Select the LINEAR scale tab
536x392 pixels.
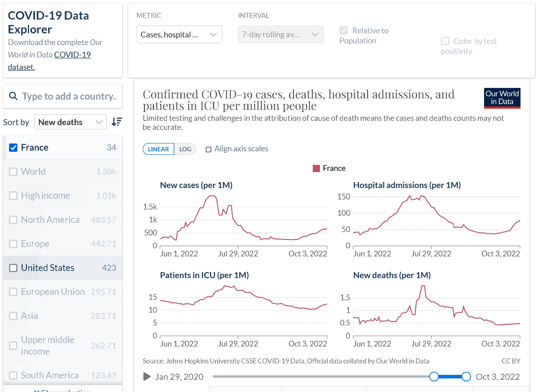tap(158, 149)
